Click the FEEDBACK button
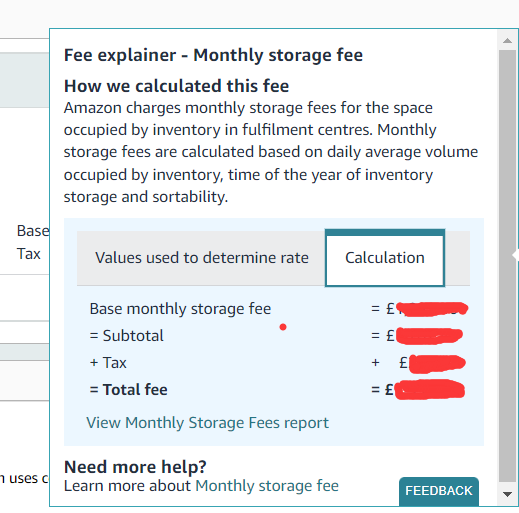Viewport: 519px width, 513px height. (x=439, y=491)
